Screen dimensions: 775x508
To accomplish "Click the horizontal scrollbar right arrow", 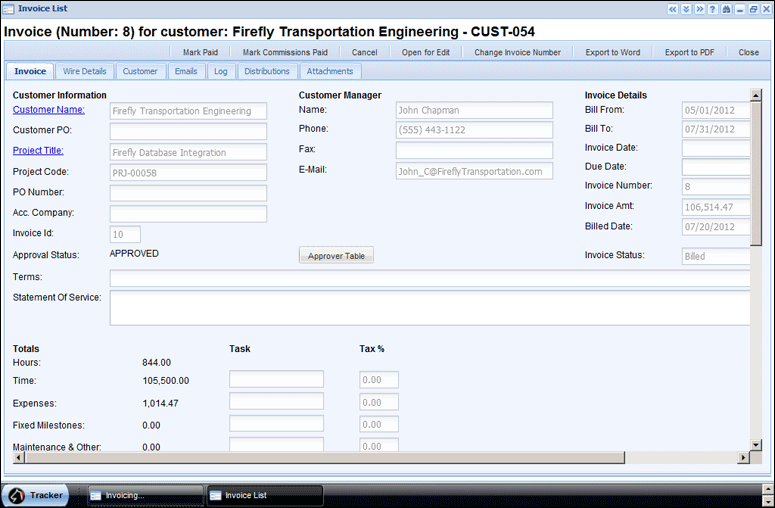I will [x=743, y=458].
